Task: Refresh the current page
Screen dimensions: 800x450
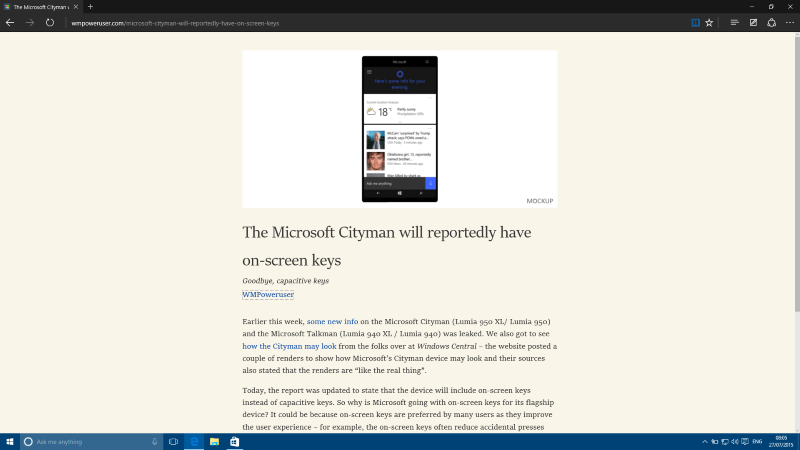Action: coord(49,22)
